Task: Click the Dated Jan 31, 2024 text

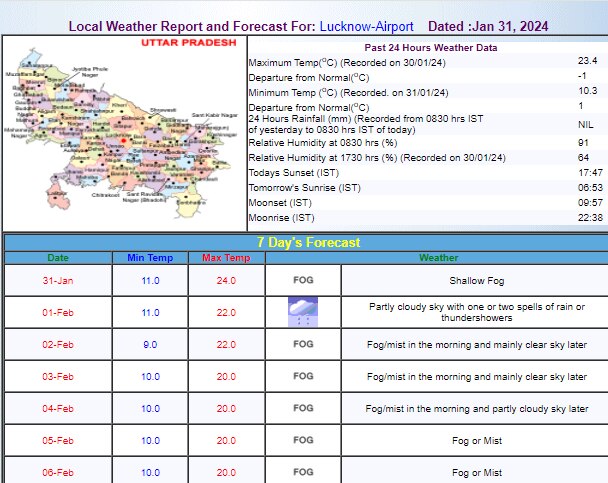Action: (x=488, y=26)
